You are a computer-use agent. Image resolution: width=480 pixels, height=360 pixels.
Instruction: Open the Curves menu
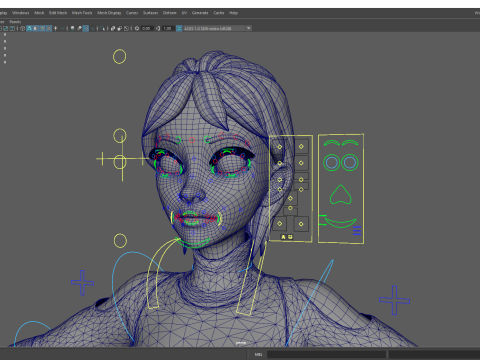(132, 13)
